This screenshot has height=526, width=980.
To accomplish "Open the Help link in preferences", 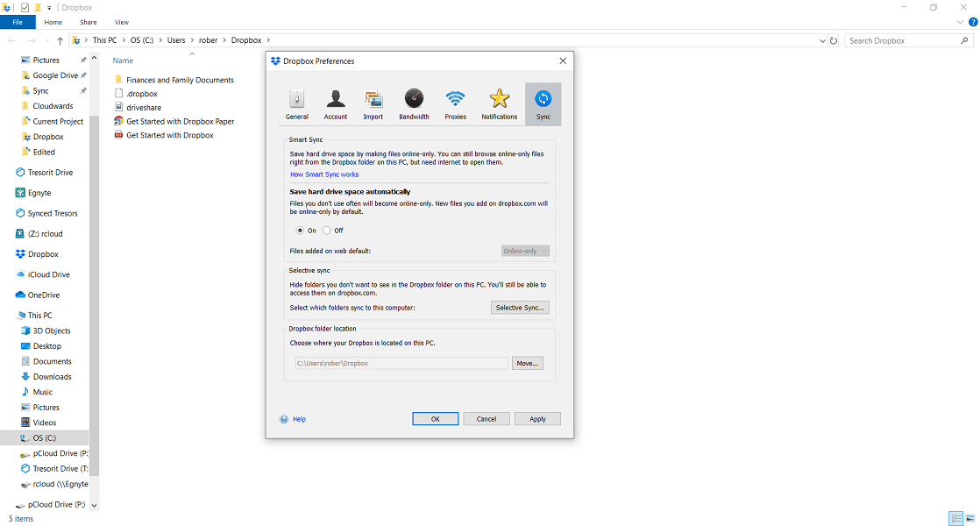I will (300, 419).
